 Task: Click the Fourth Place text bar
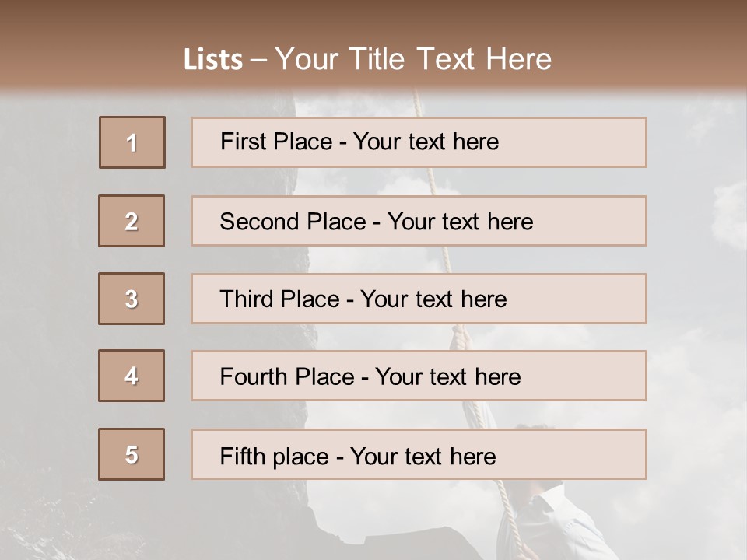point(419,376)
